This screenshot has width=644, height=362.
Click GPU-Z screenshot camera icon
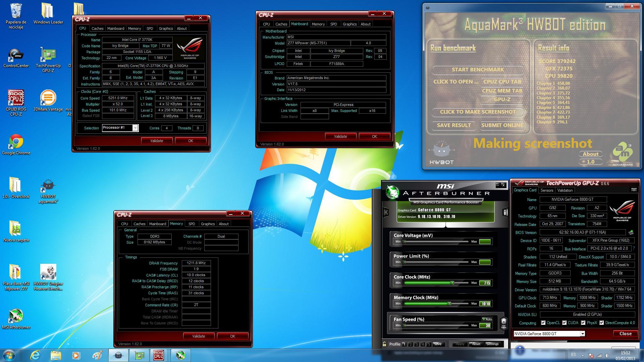tap(634, 190)
